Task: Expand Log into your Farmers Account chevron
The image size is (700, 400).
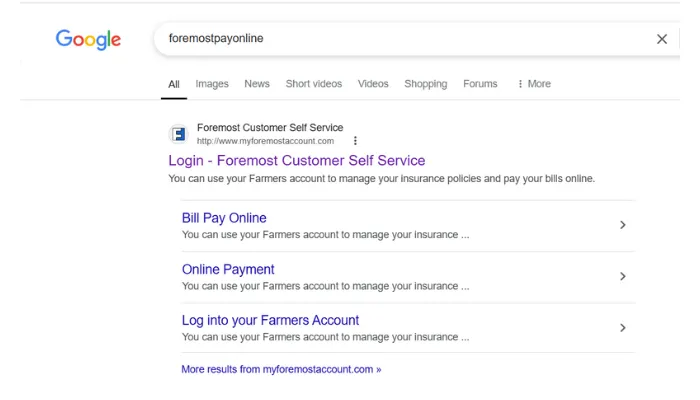Action: coord(622,328)
